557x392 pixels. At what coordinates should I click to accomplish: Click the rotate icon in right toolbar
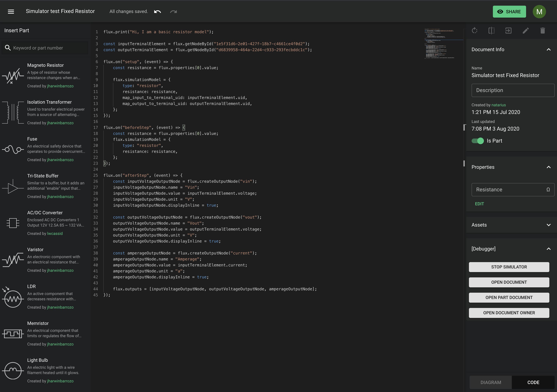tap(475, 31)
